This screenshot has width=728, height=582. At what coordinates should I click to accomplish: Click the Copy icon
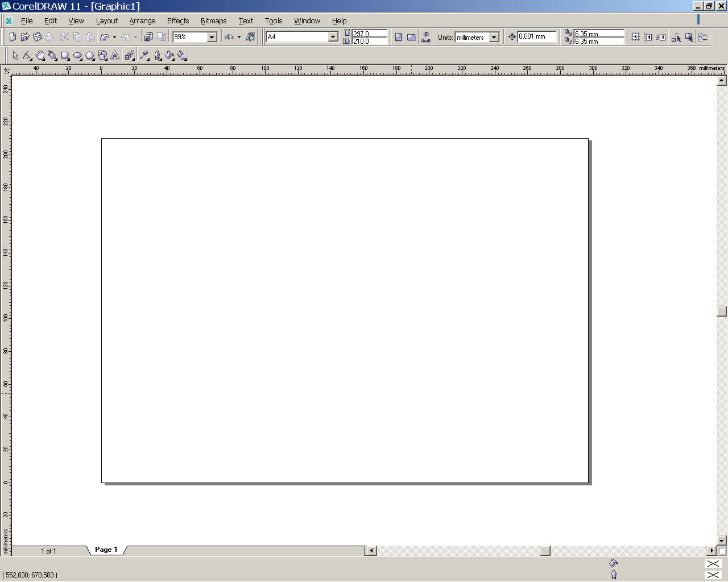tap(77, 37)
